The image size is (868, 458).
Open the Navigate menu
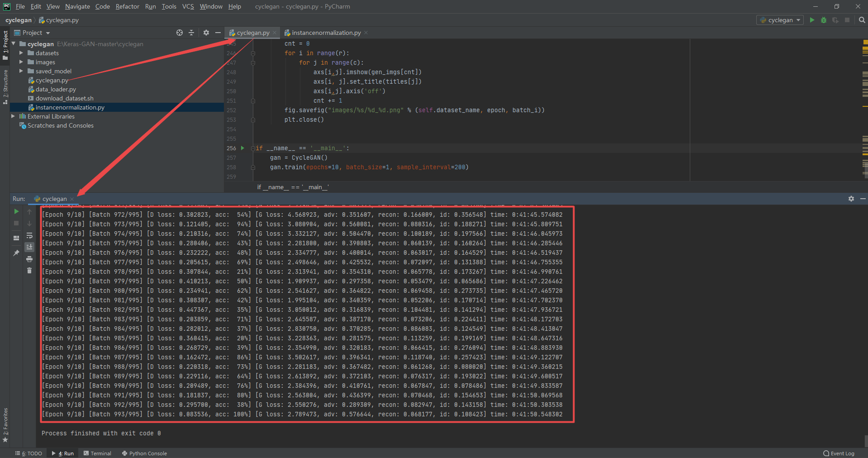pyautogui.click(x=77, y=6)
